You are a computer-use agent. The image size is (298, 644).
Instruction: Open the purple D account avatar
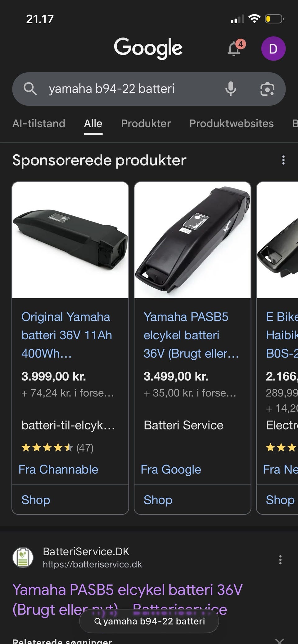point(273,49)
